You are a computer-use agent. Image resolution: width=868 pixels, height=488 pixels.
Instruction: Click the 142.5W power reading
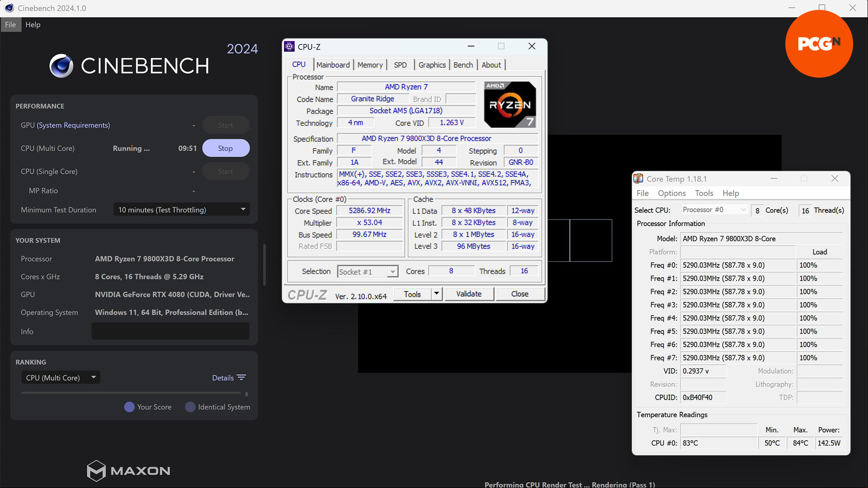829,443
